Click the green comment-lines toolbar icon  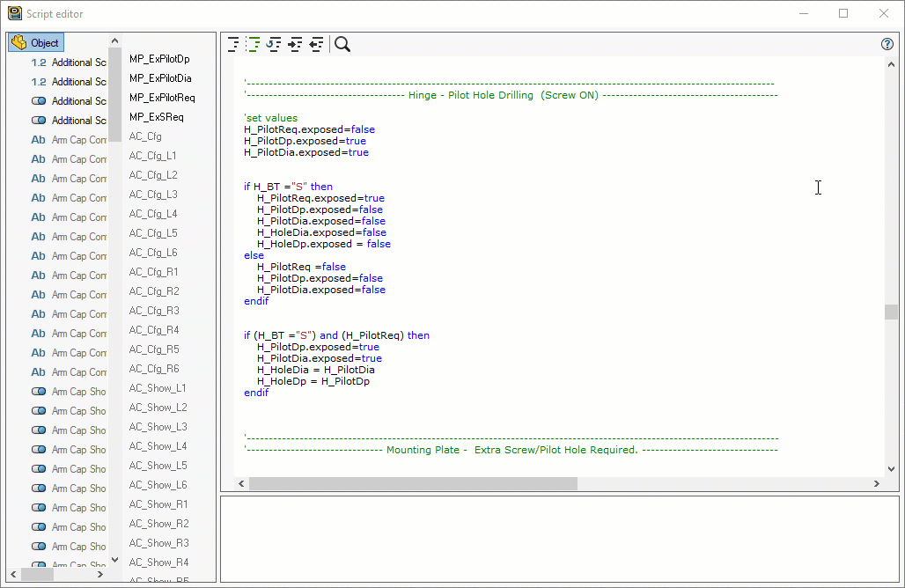pos(253,44)
